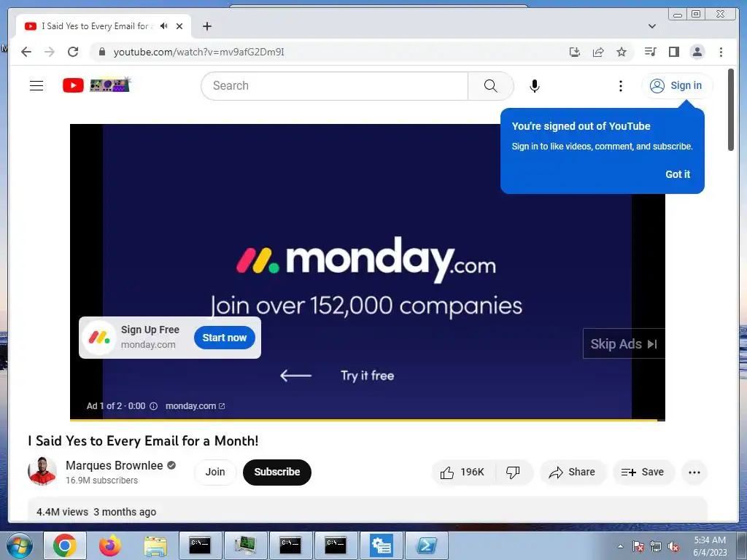Open the ad info circle icon
Viewport: 747px width, 560px height.
153,406
